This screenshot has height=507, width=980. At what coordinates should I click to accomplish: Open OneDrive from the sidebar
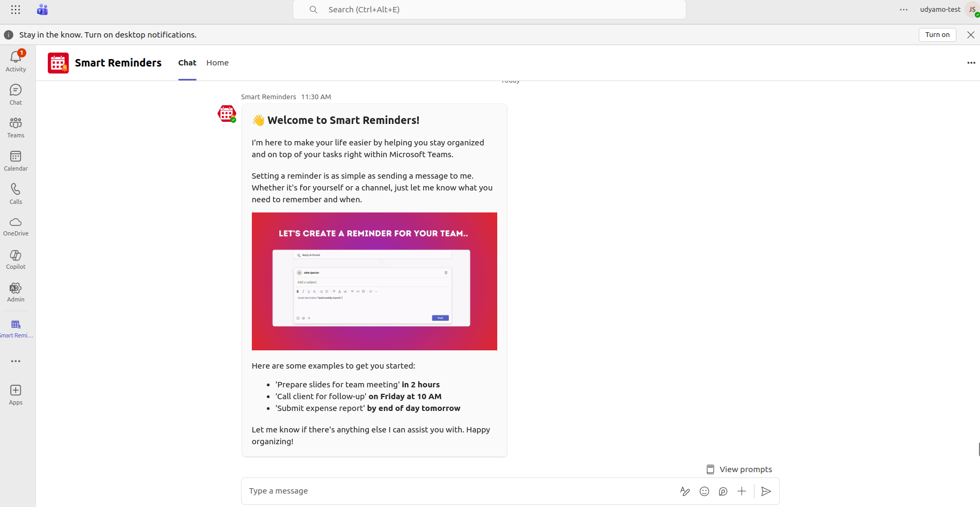16,226
